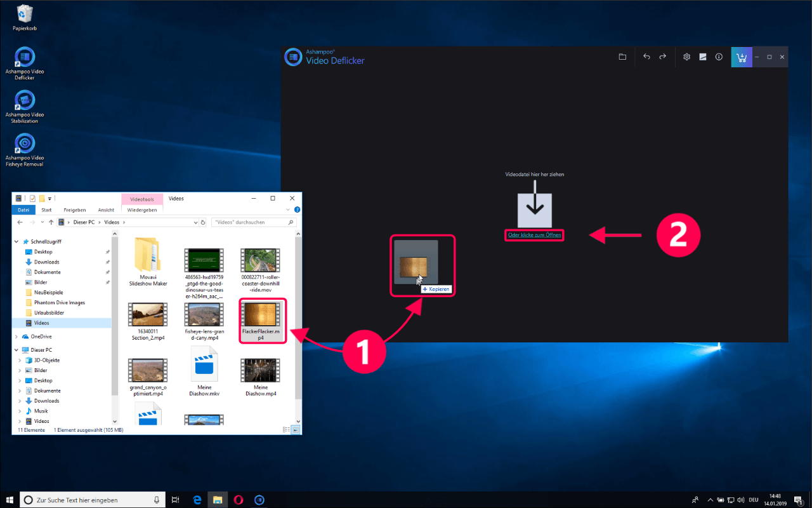
Task: Click taskbar search box 'Zur Suche Text hier eingeben'
Action: coord(93,500)
